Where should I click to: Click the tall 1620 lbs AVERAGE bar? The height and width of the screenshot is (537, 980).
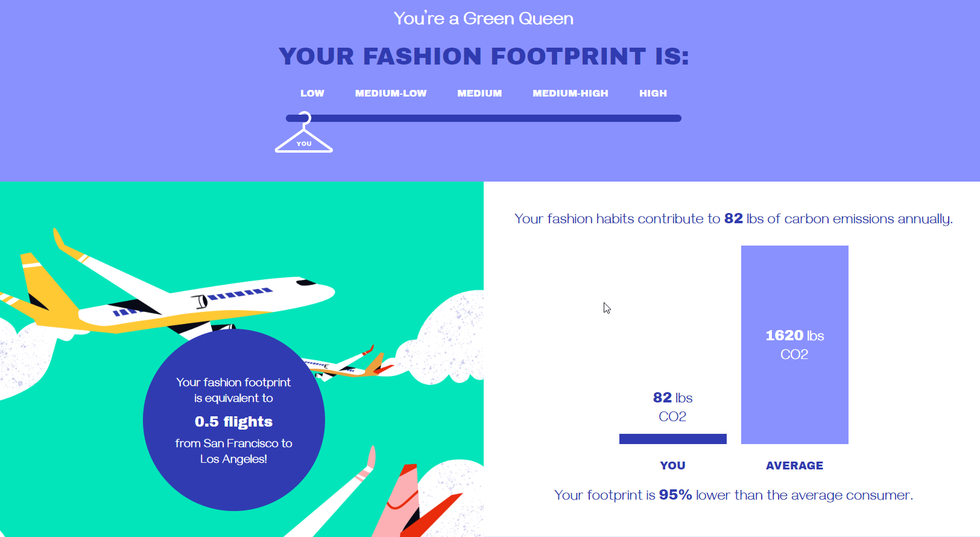(x=795, y=345)
